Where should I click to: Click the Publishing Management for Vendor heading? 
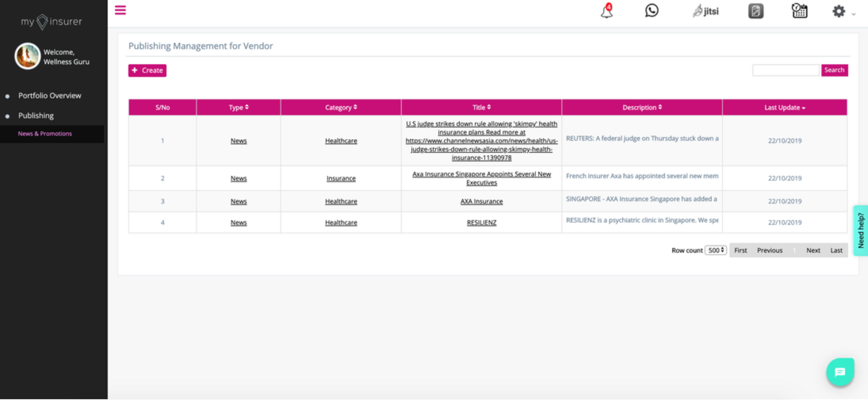pos(201,46)
